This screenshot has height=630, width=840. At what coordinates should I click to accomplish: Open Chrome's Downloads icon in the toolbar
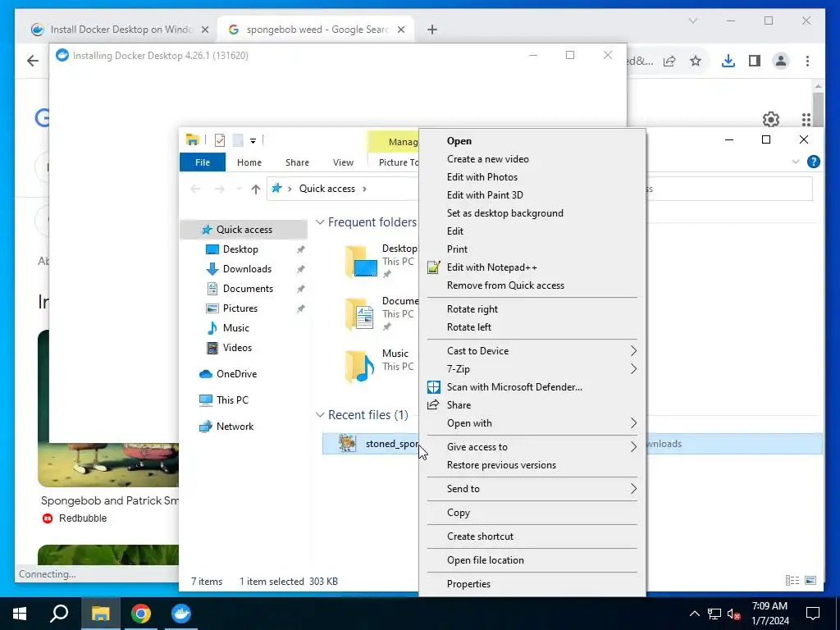(728, 61)
